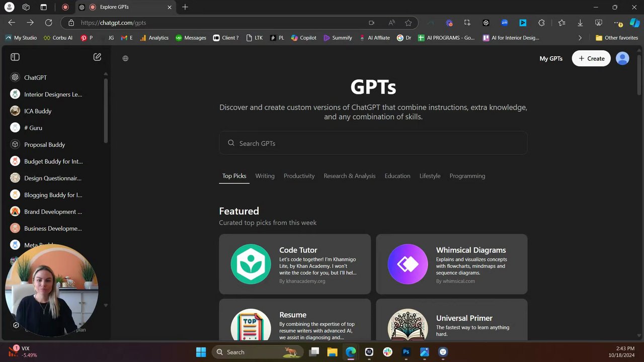Select the Lifestyle tab
Image resolution: width=644 pixels, height=362 pixels.
coord(430,176)
